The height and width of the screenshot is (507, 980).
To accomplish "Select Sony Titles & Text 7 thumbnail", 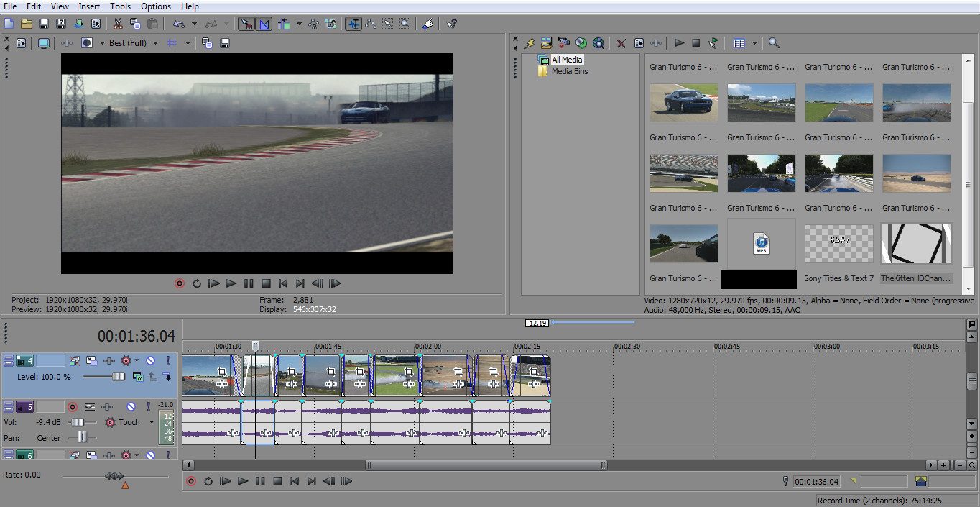I will tap(838, 244).
